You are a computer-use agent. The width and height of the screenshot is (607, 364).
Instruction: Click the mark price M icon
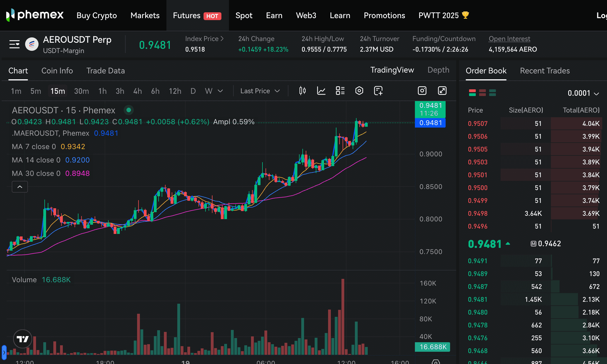(x=533, y=244)
